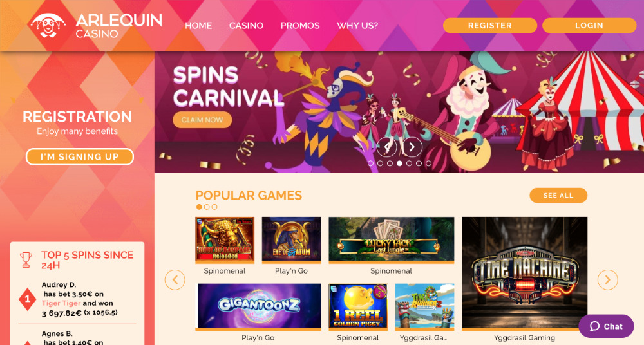644x345 pixels.
Task: Select third Popular Games page dot
Action: [214, 207]
